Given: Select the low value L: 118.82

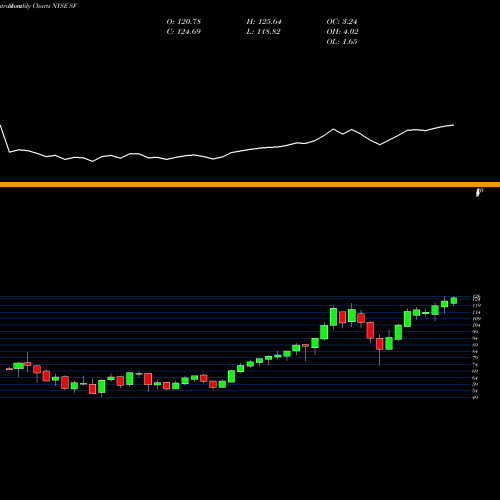Looking at the screenshot, I should point(263,32).
